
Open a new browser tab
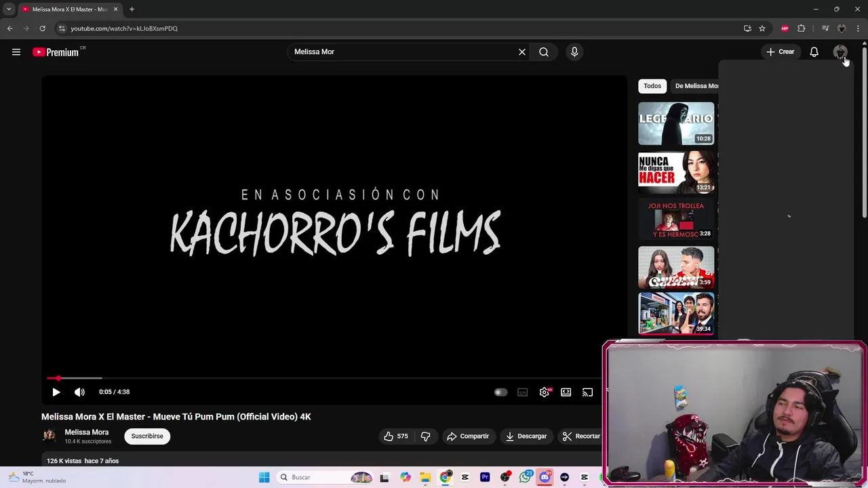[x=132, y=9]
